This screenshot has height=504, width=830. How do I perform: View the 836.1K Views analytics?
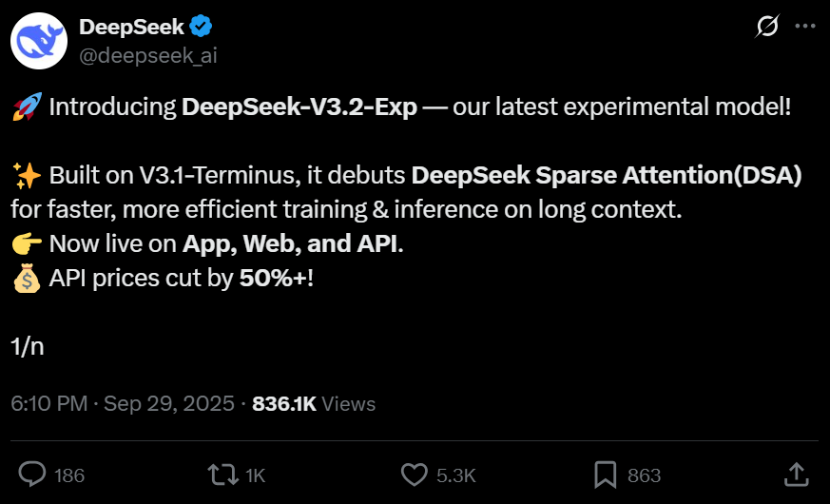pyautogui.click(x=314, y=404)
